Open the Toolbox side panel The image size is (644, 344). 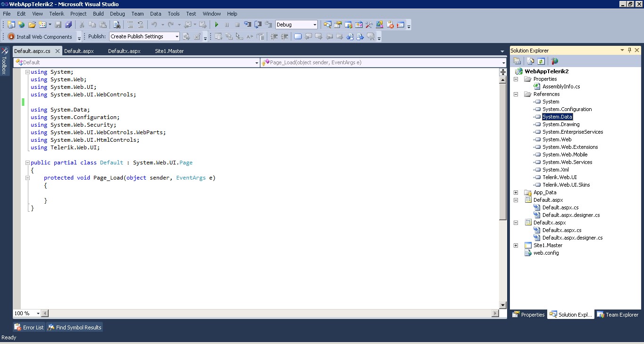coord(4,60)
